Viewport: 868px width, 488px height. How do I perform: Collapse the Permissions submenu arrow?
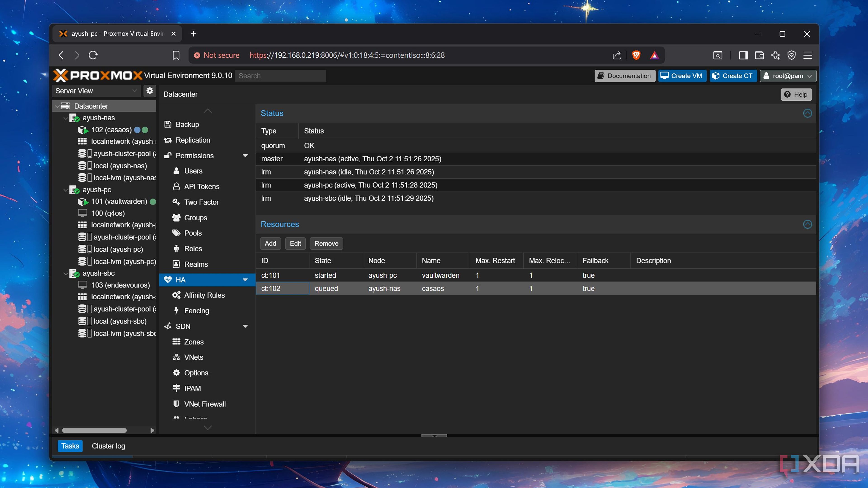coord(245,156)
